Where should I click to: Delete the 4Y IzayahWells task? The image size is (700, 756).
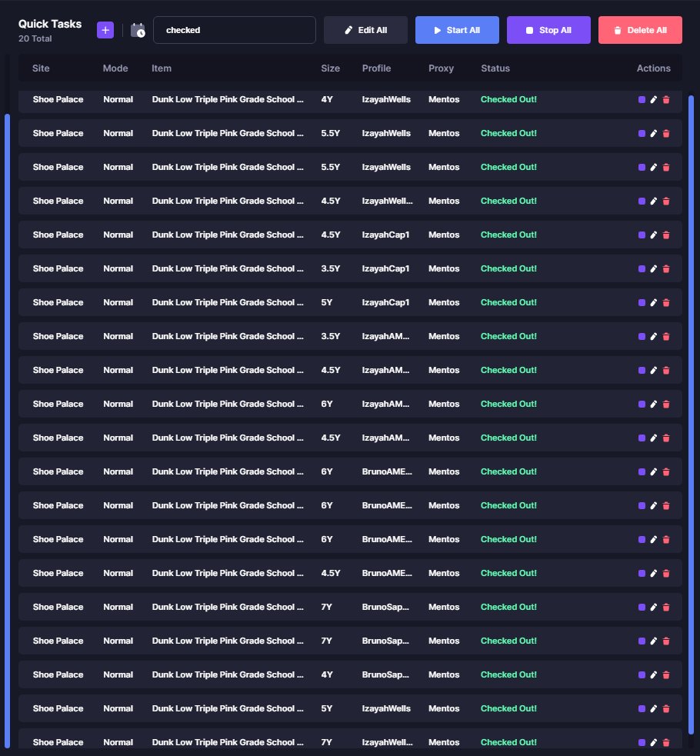(x=666, y=99)
